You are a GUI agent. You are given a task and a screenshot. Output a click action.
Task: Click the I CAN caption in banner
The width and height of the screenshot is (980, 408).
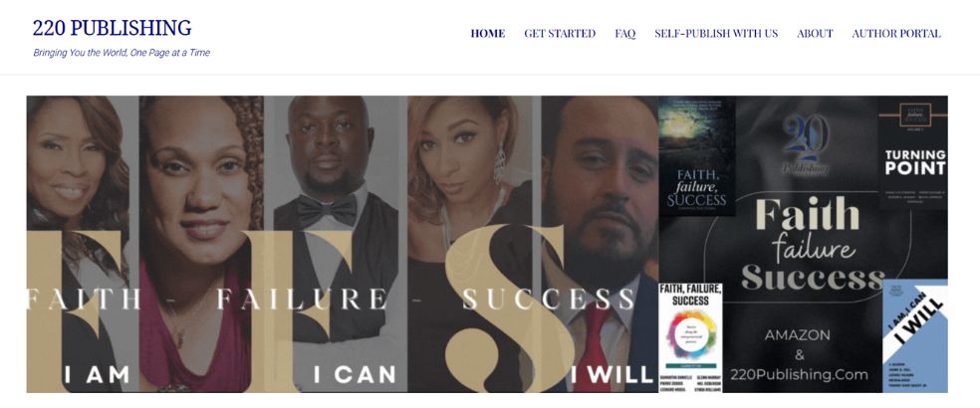pyautogui.click(x=355, y=375)
